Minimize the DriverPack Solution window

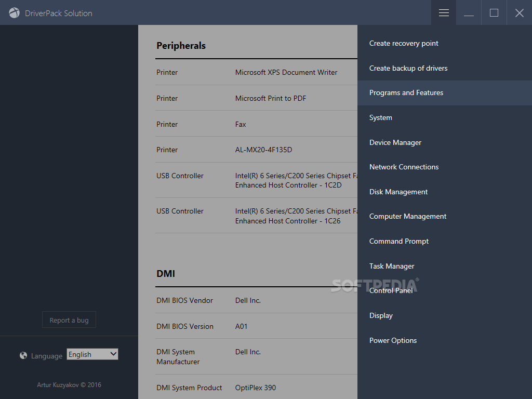pos(469,13)
